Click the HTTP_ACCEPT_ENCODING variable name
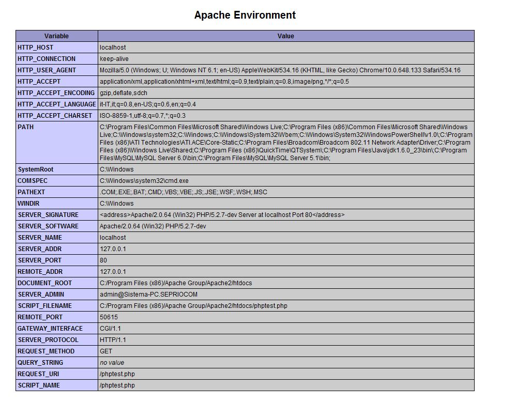 coord(56,93)
